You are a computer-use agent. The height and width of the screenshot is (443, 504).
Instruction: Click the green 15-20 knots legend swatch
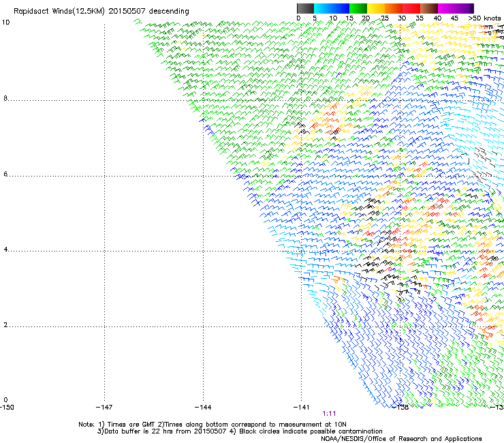(358, 8)
